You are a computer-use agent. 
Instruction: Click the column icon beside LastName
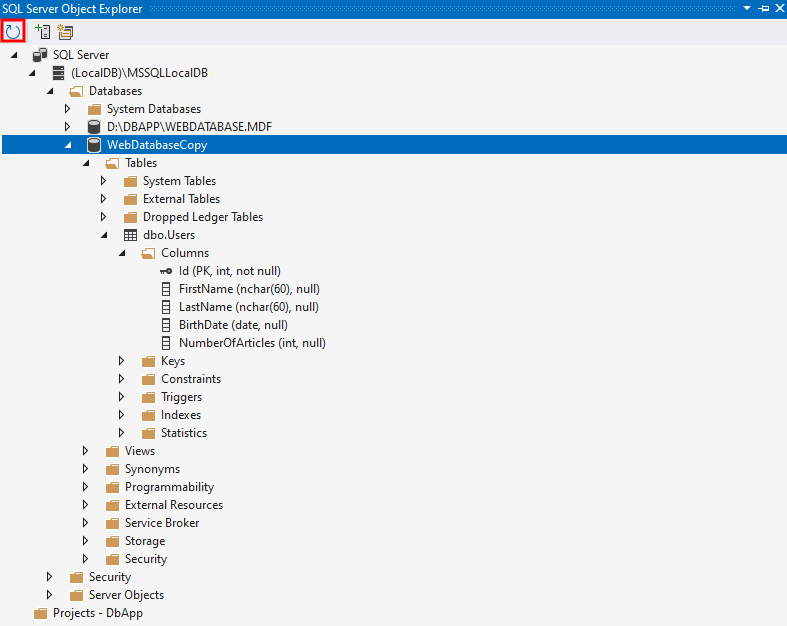coord(166,307)
